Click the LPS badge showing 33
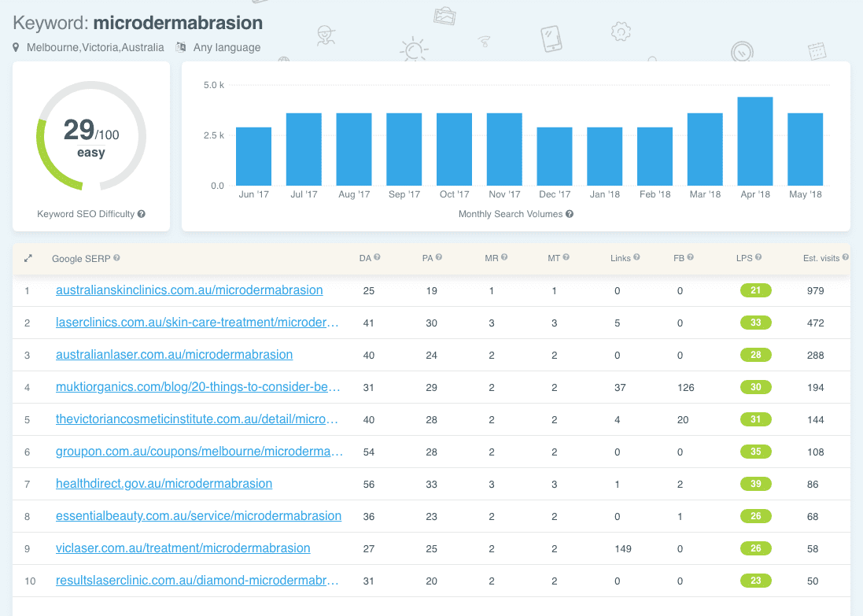Screen dimensions: 863x616 tap(756, 323)
